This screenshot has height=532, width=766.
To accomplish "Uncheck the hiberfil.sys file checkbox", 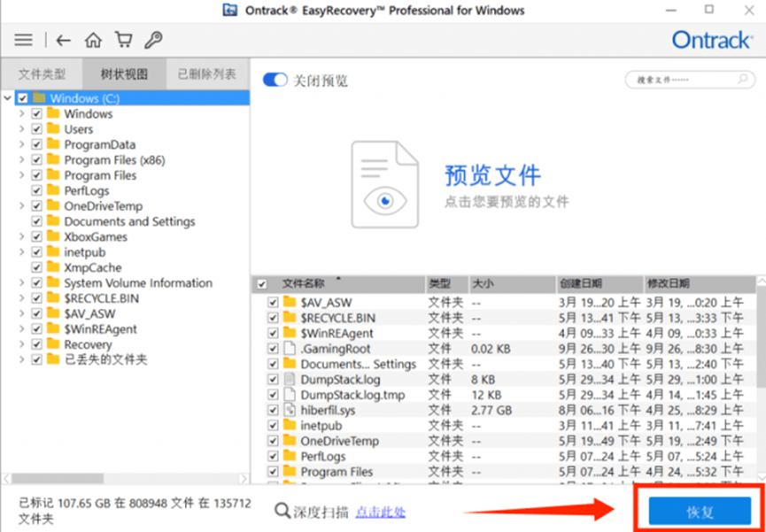I will tap(273, 411).
